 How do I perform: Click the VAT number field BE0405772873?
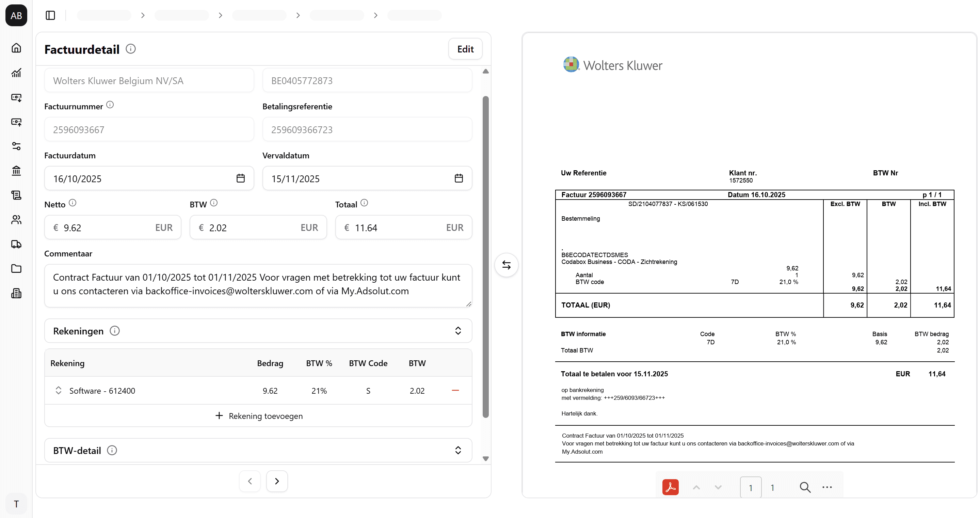367,80
